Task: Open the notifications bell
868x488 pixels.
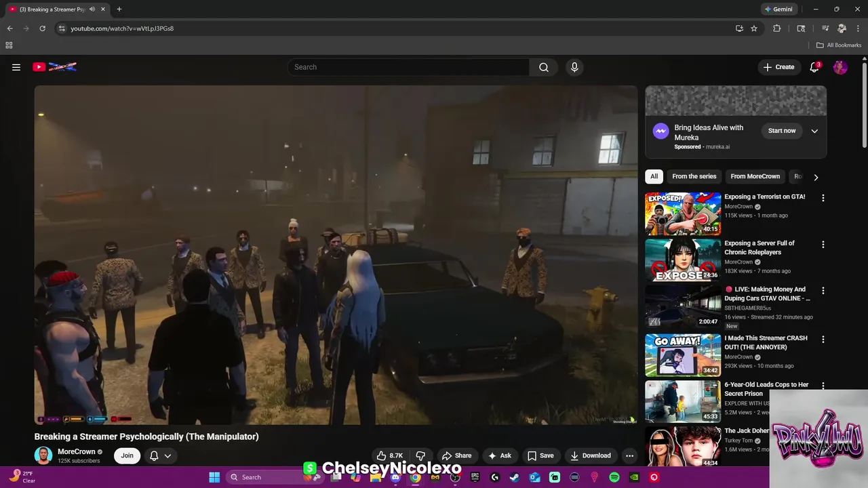Action: coord(815,67)
